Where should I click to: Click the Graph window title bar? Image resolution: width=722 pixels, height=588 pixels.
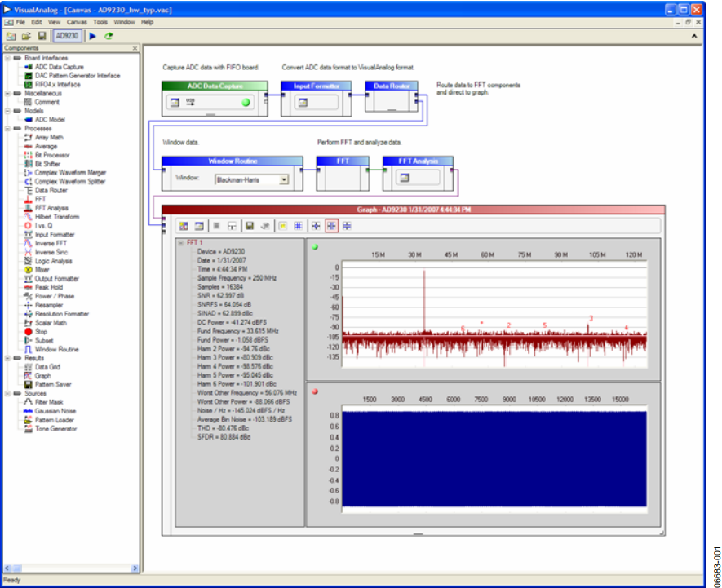tap(414, 210)
